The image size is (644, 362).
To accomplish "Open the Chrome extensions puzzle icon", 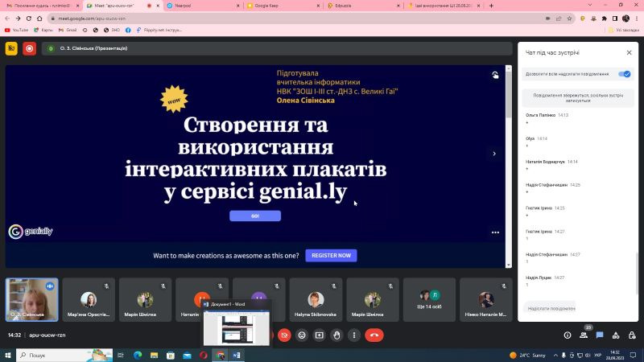I will pos(605,19).
